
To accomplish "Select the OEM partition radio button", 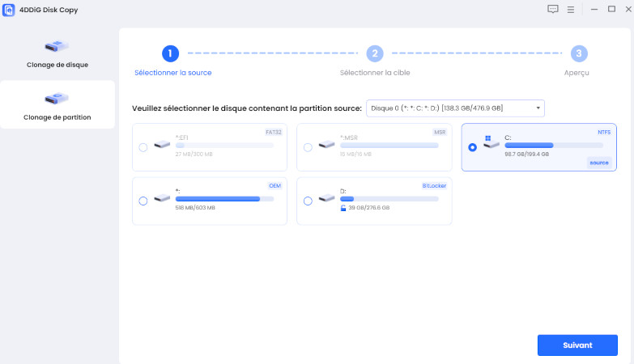I will (143, 201).
